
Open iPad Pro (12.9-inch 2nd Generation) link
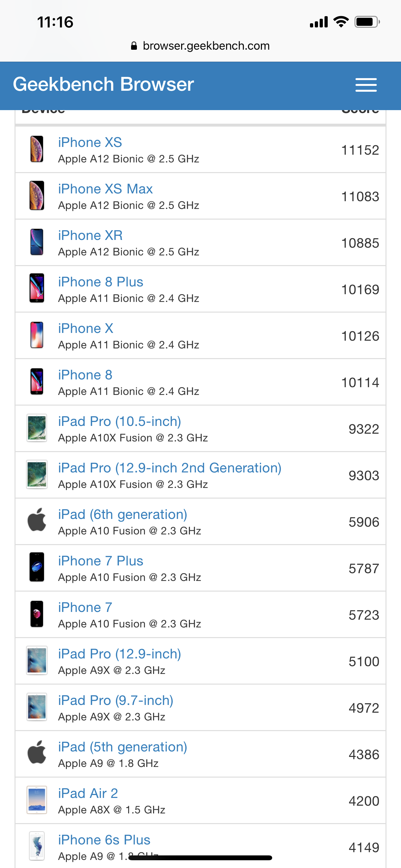point(170,468)
